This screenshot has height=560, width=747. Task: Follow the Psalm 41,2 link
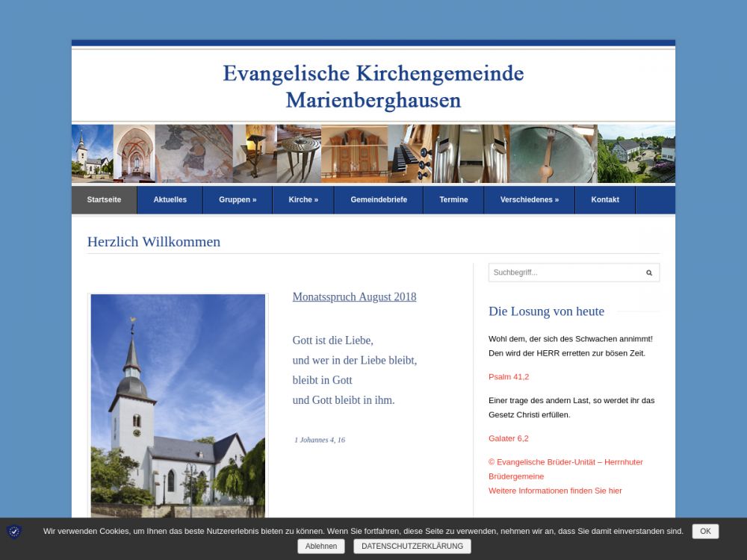click(509, 377)
